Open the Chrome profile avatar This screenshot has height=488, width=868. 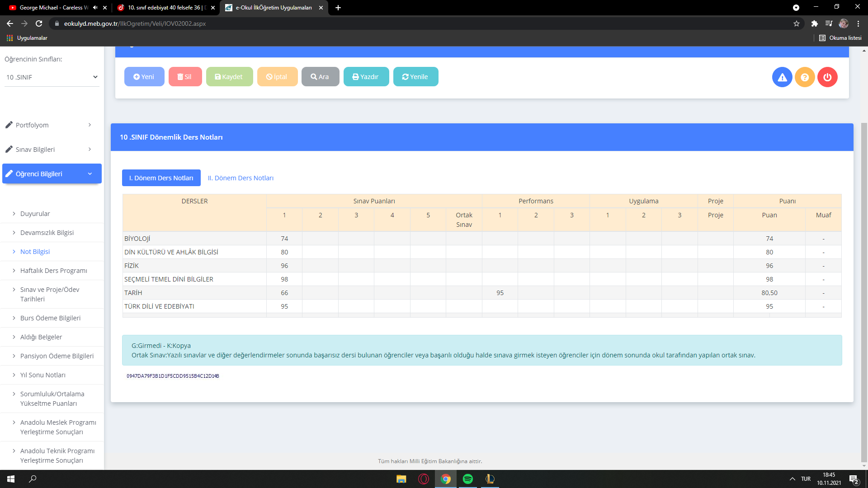[844, 23]
